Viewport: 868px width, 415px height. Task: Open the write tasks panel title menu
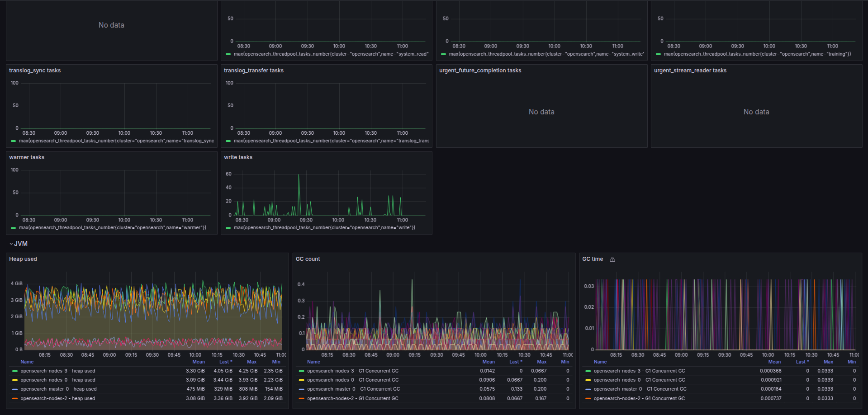tap(238, 157)
